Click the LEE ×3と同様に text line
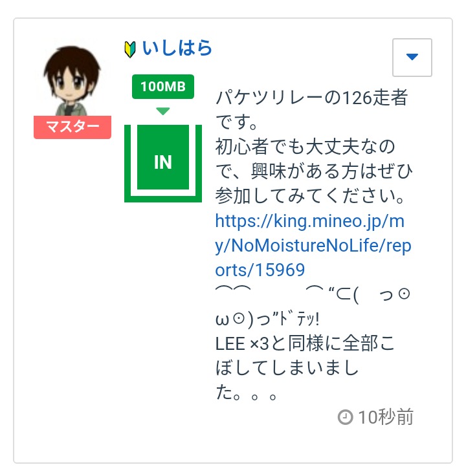This screenshot has width=466, height=476. tap(305, 343)
